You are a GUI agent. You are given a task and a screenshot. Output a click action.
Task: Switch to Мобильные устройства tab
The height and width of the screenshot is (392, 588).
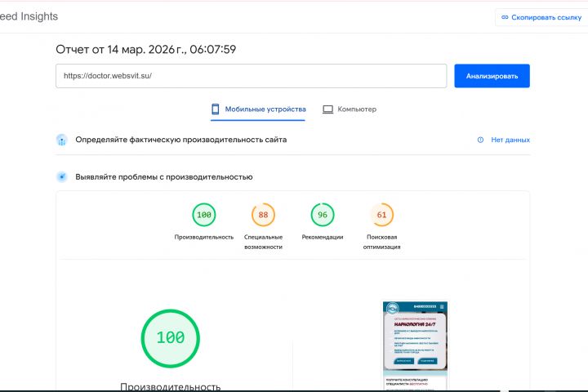point(258,109)
